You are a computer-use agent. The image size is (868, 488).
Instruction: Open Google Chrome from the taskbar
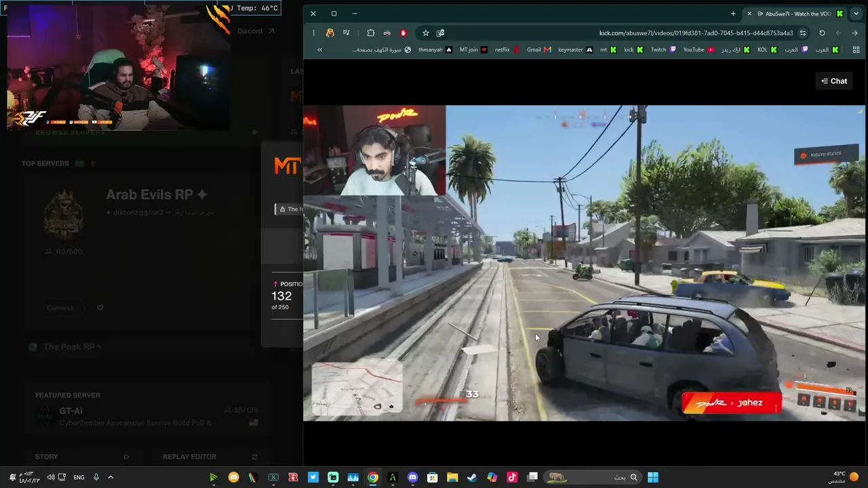click(372, 477)
